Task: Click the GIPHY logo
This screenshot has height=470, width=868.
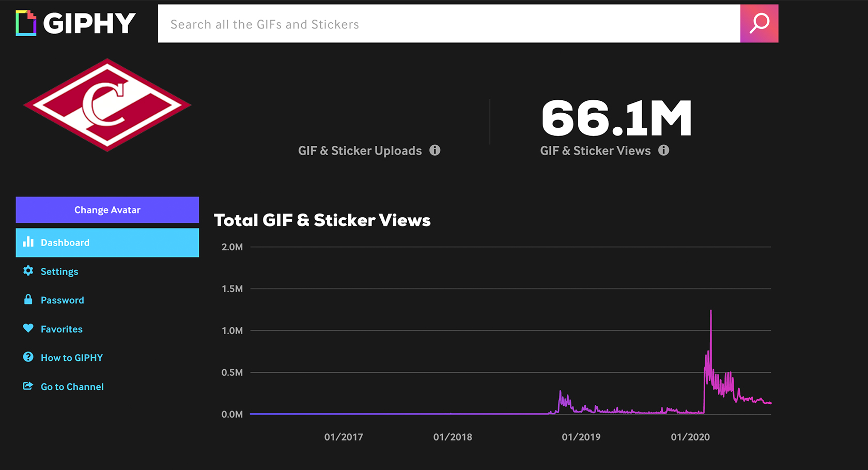Action: click(76, 23)
